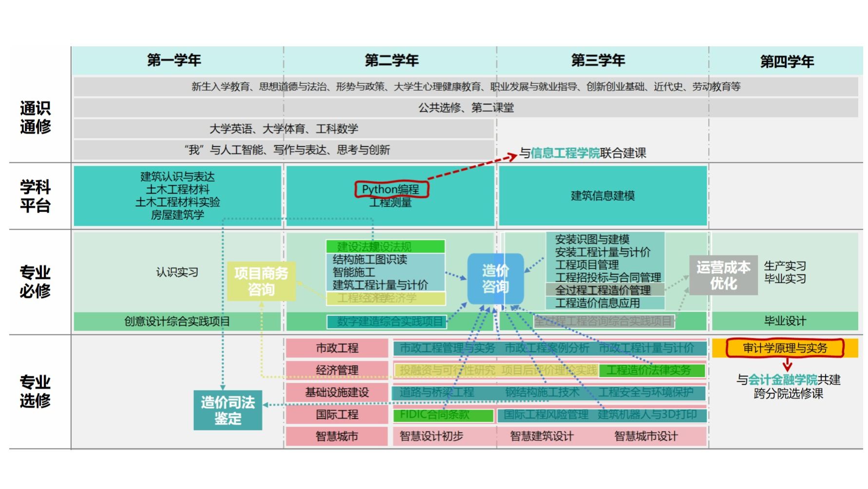
Task: Switch to the 第四学年 column header
Action: (x=786, y=61)
